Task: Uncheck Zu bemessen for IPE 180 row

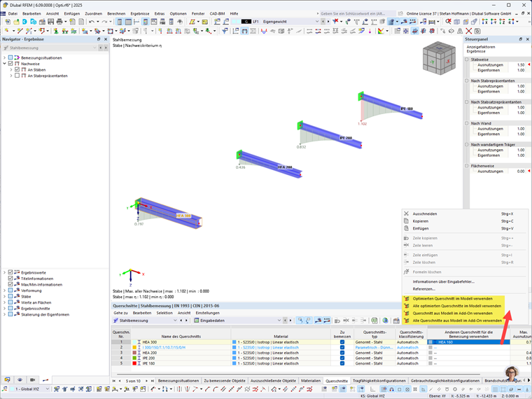Action: click(342, 363)
